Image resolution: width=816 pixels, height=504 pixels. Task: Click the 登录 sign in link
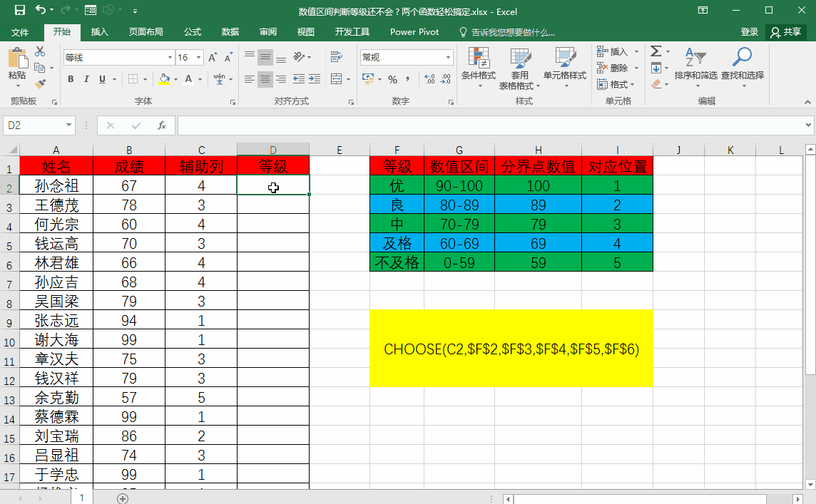(749, 32)
